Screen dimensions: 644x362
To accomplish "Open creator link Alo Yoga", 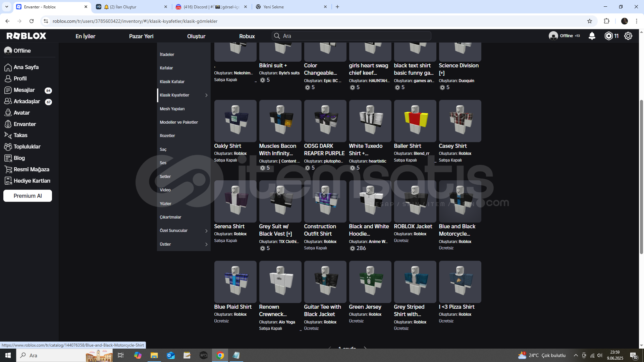I will pyautogui.click(x=287, y=322).
